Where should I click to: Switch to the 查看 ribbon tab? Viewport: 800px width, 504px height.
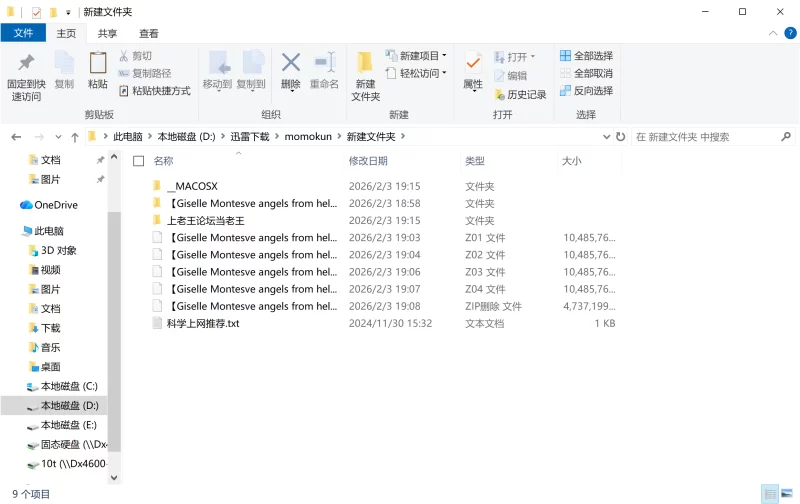pos(149,33)
